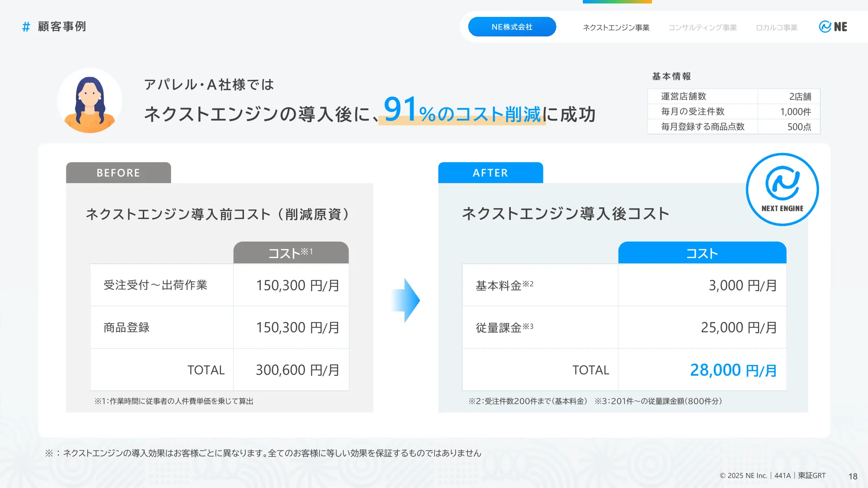Select the コスト※1 column header
This screenshot has width=868, height=488.
(291, 252)
